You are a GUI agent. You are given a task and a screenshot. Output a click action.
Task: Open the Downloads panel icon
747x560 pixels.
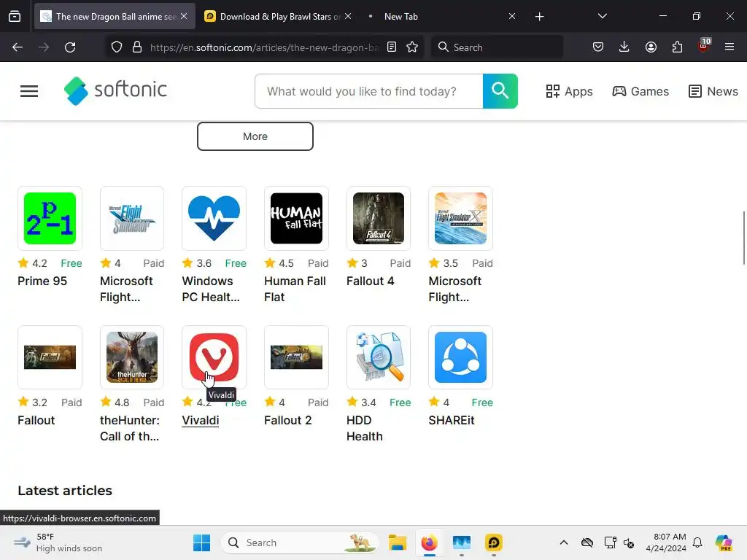624,47
